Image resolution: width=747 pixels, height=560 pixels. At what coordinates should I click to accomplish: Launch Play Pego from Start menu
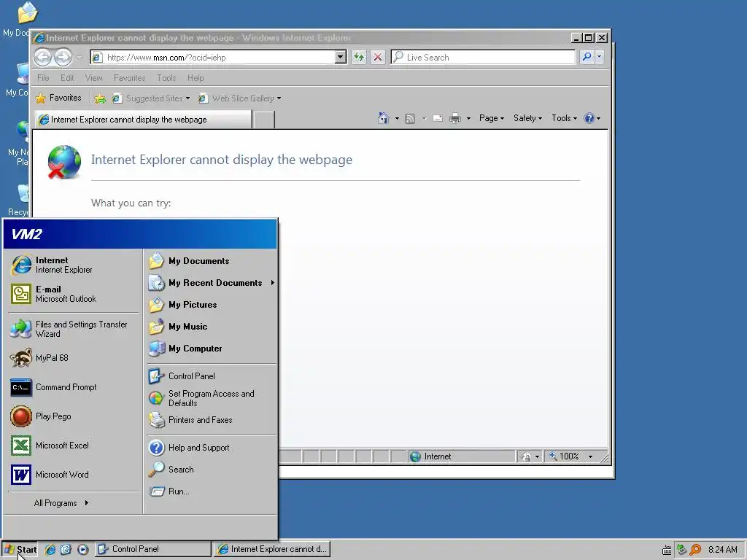pos(73,416)
